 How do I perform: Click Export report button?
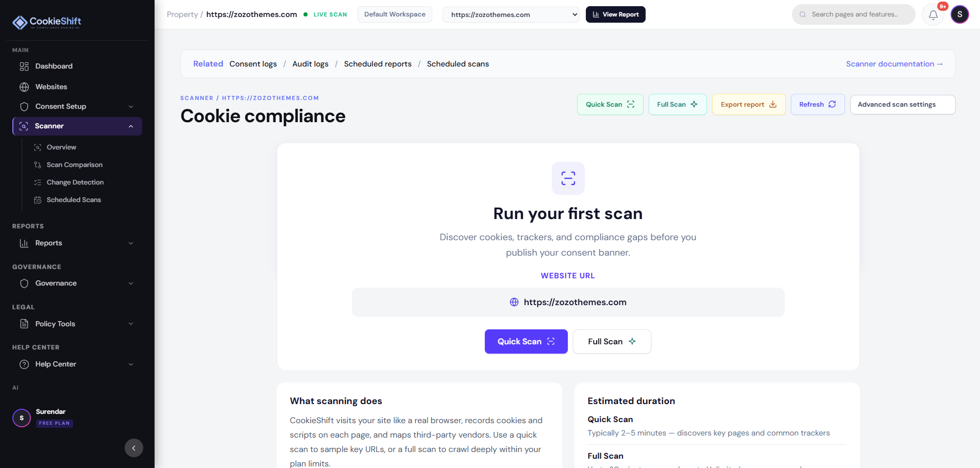[x=749, y=105]
